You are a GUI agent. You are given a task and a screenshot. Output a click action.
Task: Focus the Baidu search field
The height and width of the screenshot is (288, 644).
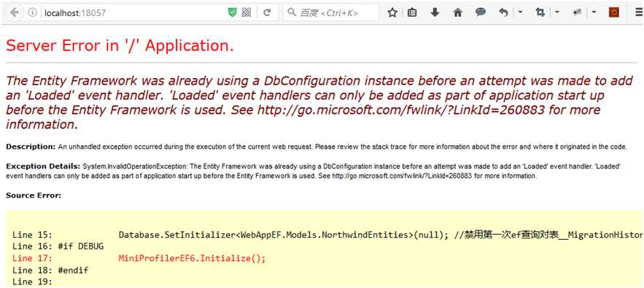pos(330,12)
